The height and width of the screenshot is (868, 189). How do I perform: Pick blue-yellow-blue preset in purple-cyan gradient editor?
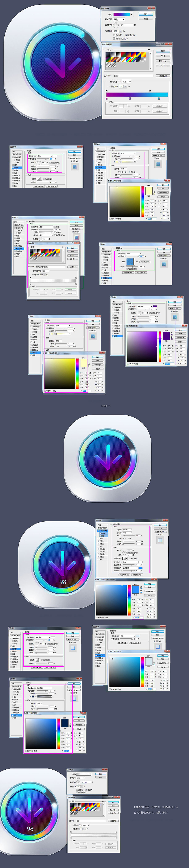[x=139, y=55]
